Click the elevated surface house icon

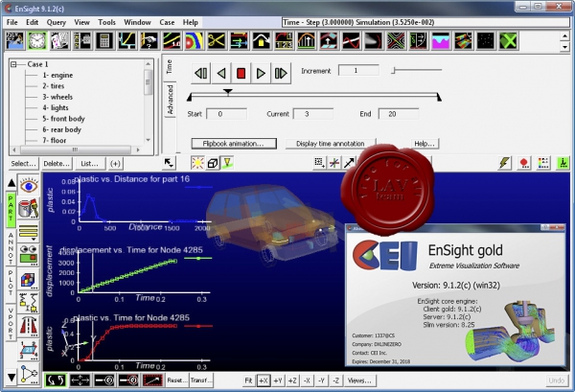[262, 40]
